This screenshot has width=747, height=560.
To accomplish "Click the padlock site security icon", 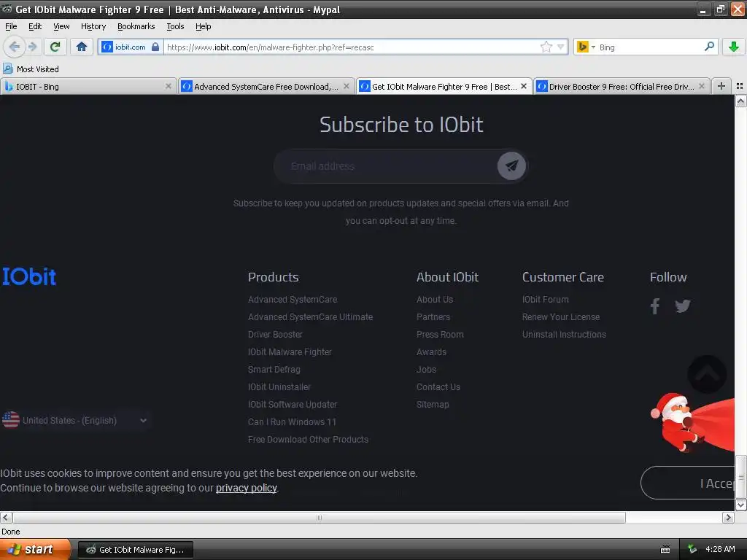I will click(155, 47).
